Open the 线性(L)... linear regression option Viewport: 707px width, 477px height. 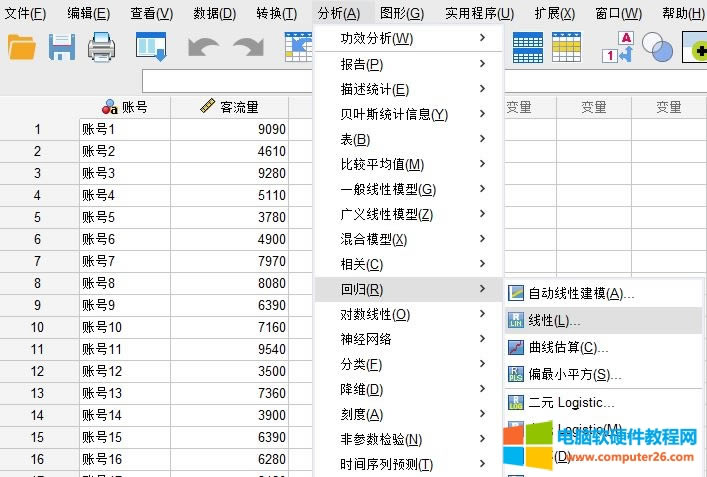click(554, 321)
